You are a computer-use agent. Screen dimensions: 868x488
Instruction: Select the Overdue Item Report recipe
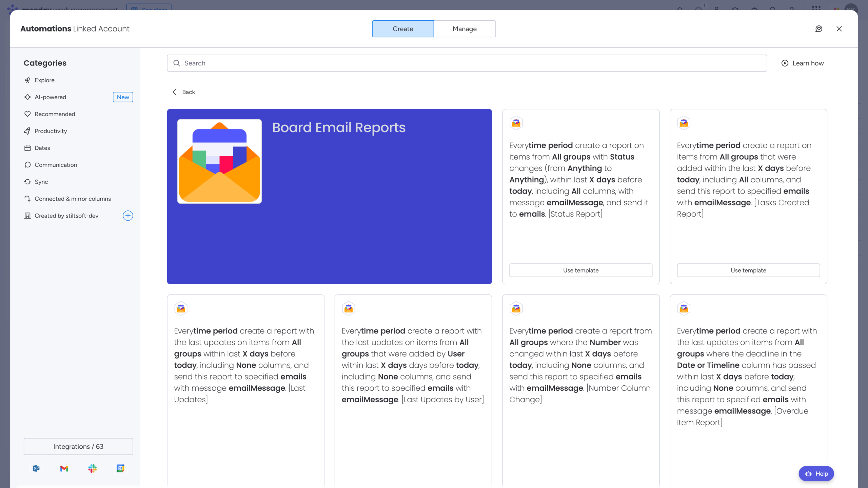(747, 377)
